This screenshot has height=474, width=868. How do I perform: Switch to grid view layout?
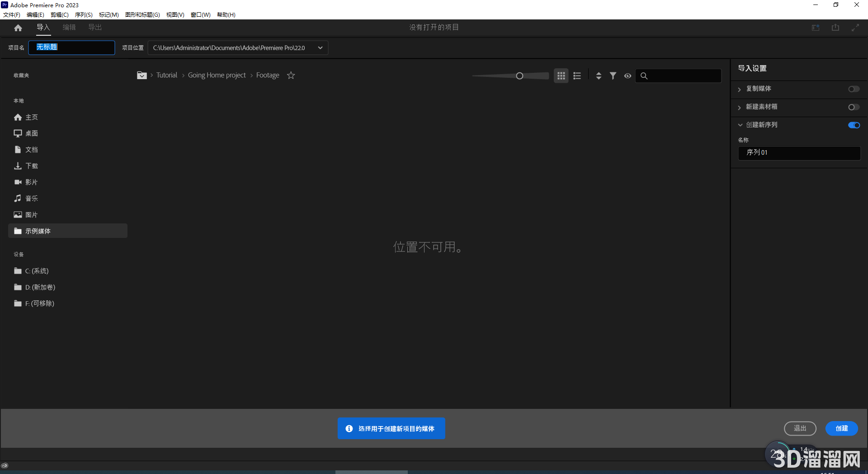click(561, 76)
